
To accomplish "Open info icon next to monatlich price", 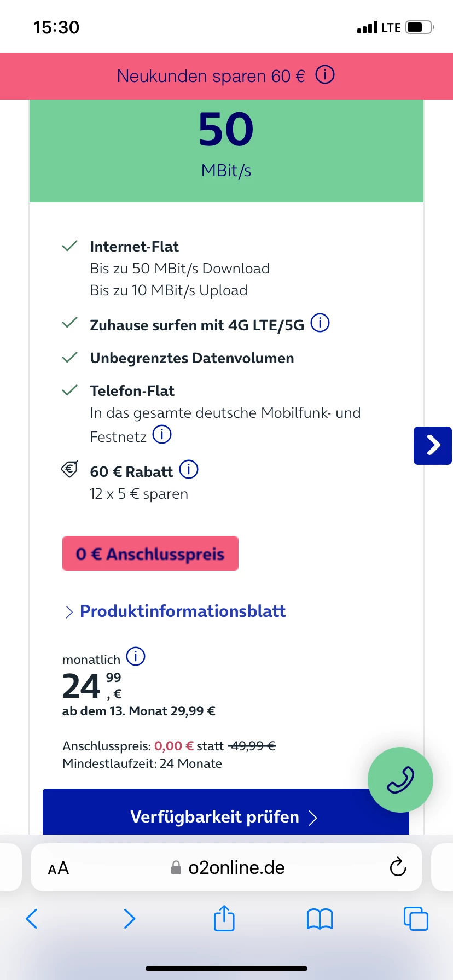I will 136,656.
